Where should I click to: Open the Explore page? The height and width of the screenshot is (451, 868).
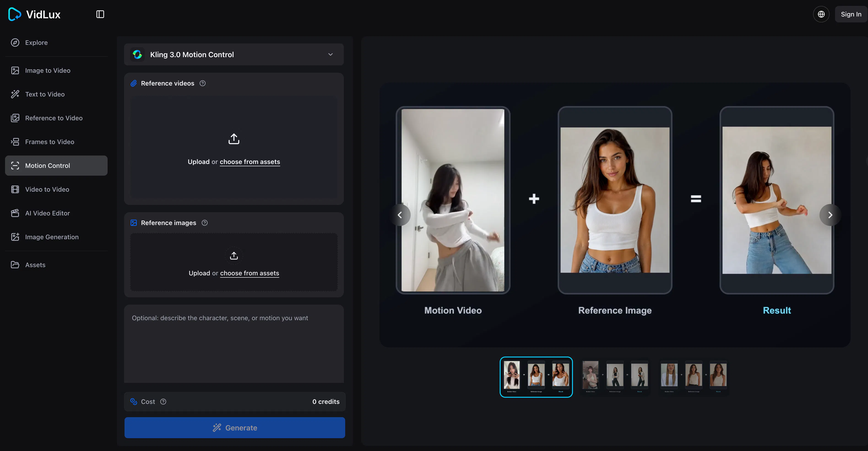pyautogui.click(x=56, y=42)
